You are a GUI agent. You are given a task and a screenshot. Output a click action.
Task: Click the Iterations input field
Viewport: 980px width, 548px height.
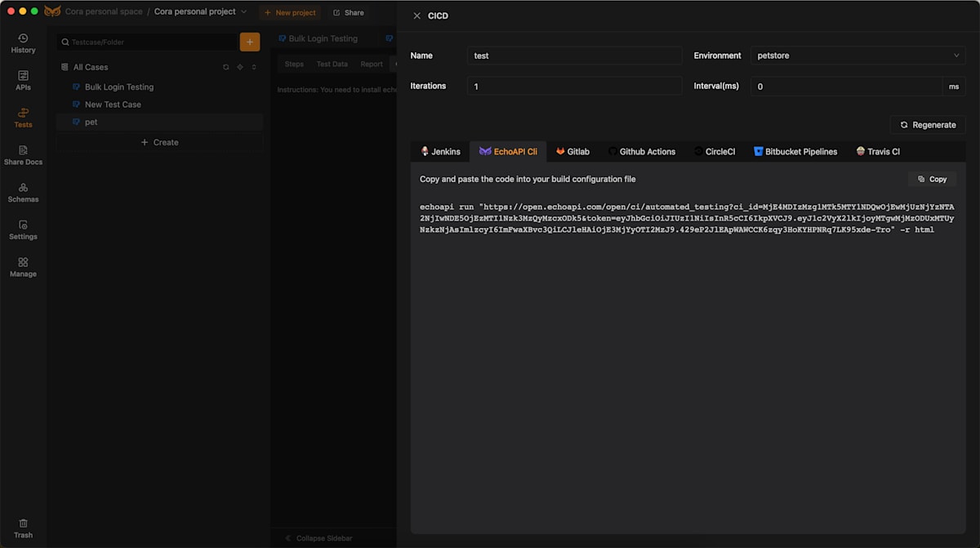(575, 86)
